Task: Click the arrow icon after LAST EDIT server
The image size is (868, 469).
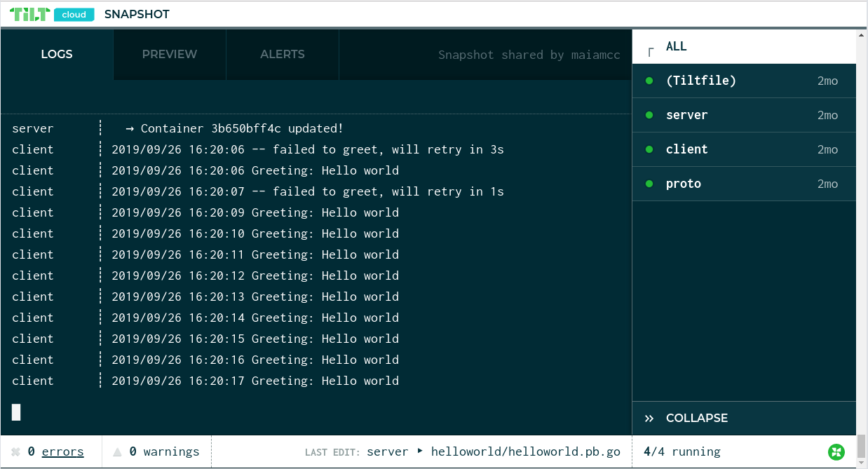Action: [x=420, y=451]
